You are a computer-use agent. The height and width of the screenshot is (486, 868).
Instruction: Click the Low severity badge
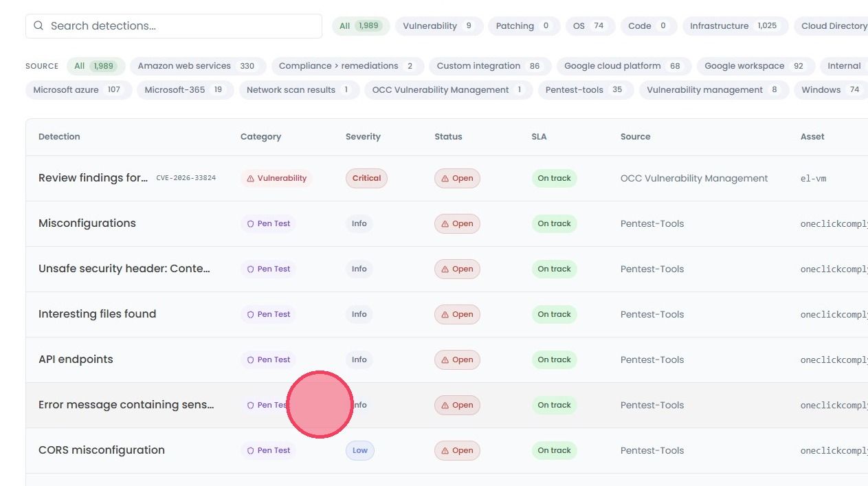(x=360, y=450)
